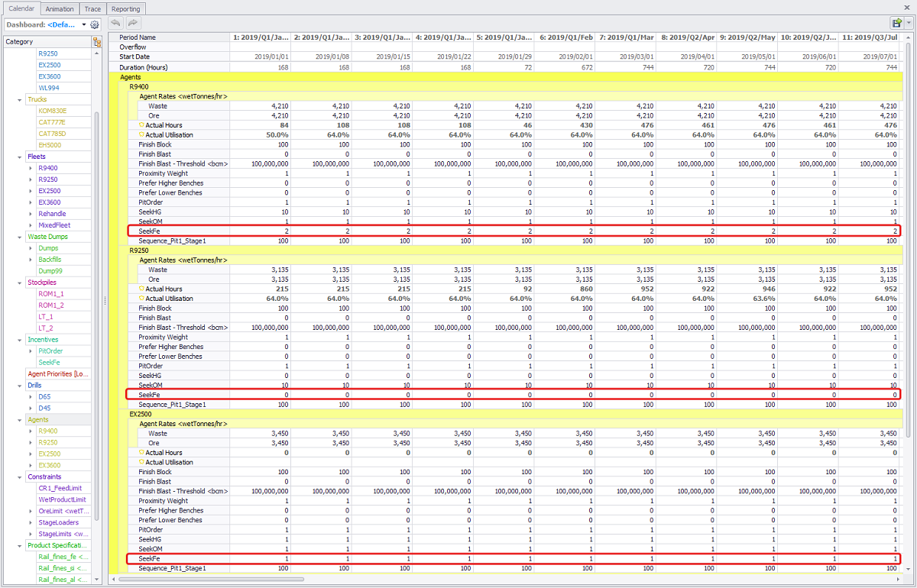
Task: Click the R9250 Actual Utilisation bucket icon
Action: click(141, 299)
